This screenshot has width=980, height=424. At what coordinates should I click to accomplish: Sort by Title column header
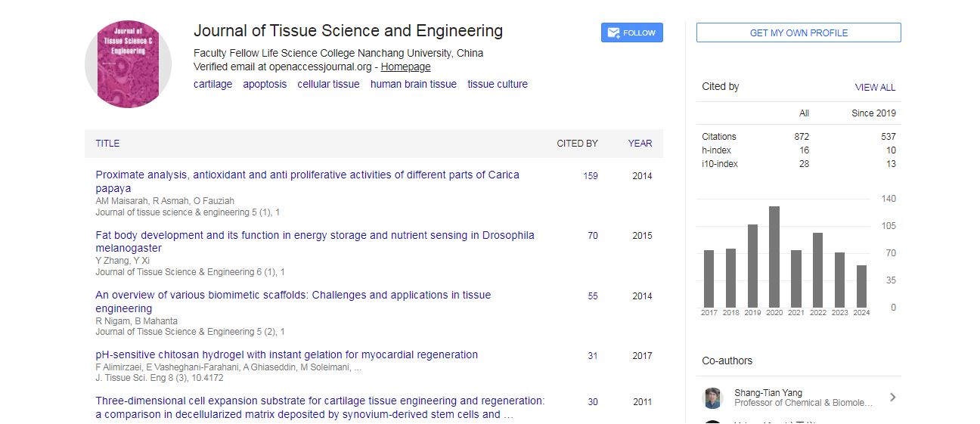[107, 143]
